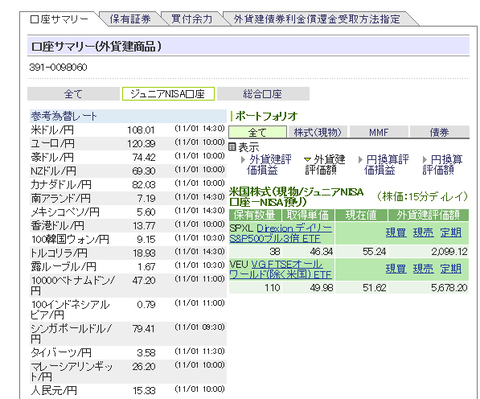Click the 108.01 dollar-yen rate value
The width and height of the screenshot is (480, 399).
click(x=141, y=130)
